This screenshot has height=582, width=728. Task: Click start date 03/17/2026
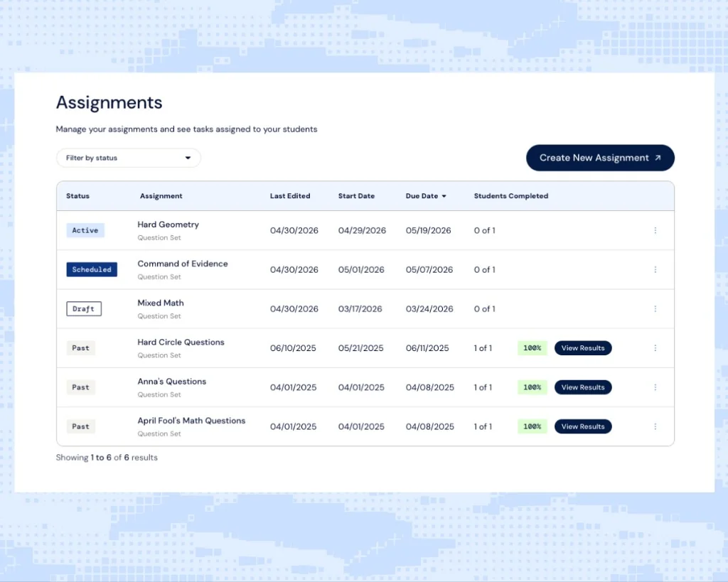pyautogui.click(x=360, y=309)
